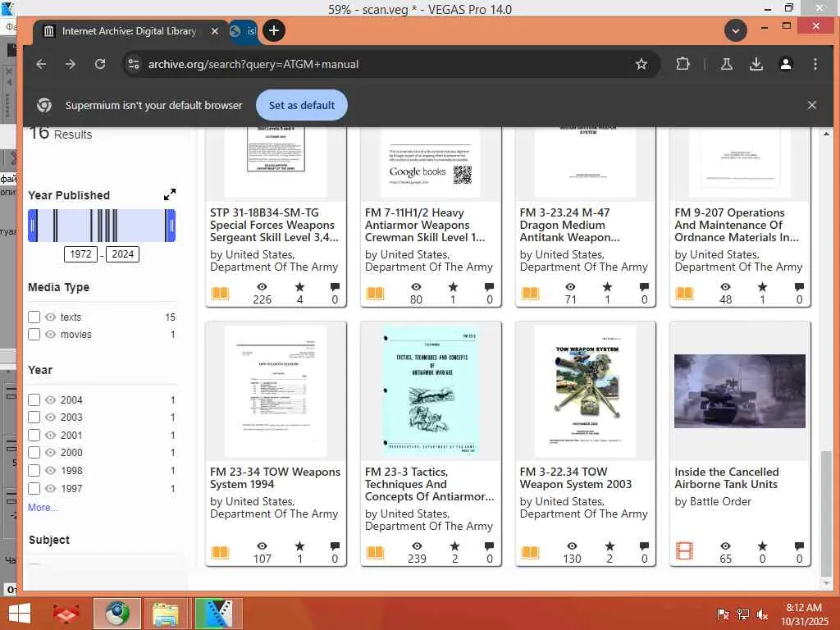
Task: Open FM 7-11H1/2 Heavy Antiarmor Weapons result
Action: pyautogui.click(x=425, y=225)
